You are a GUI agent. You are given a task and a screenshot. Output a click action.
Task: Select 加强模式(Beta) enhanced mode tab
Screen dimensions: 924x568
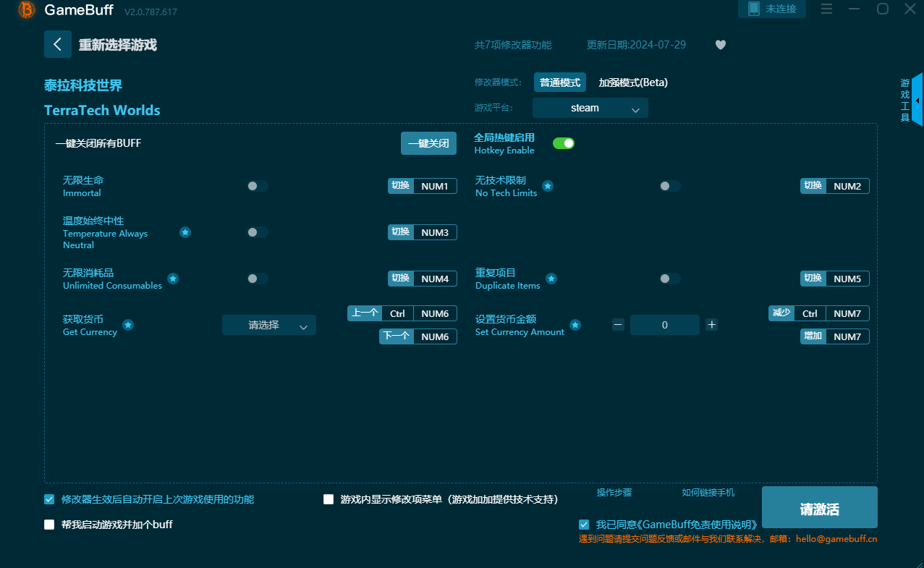[x=633, y=82]
